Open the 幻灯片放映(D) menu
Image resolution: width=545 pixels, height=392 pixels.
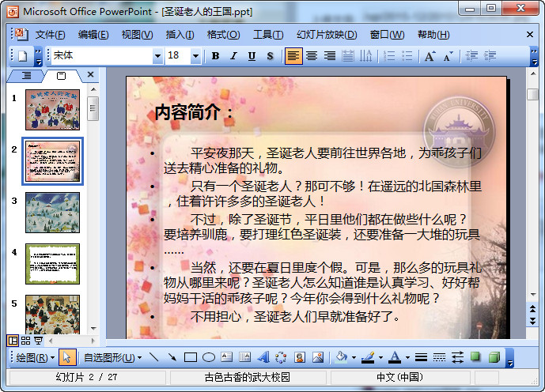(327, 35)
